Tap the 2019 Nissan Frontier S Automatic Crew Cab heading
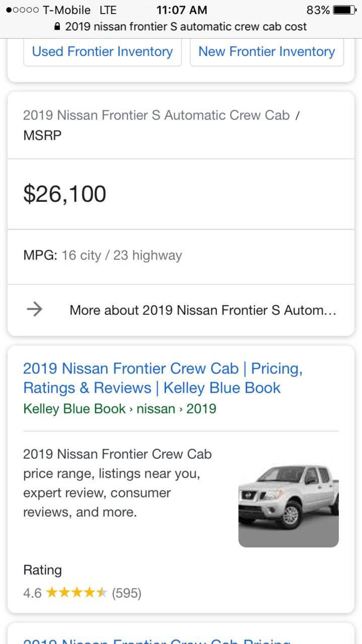This screenshot has width=362, height=644. (x=156, y=115)
